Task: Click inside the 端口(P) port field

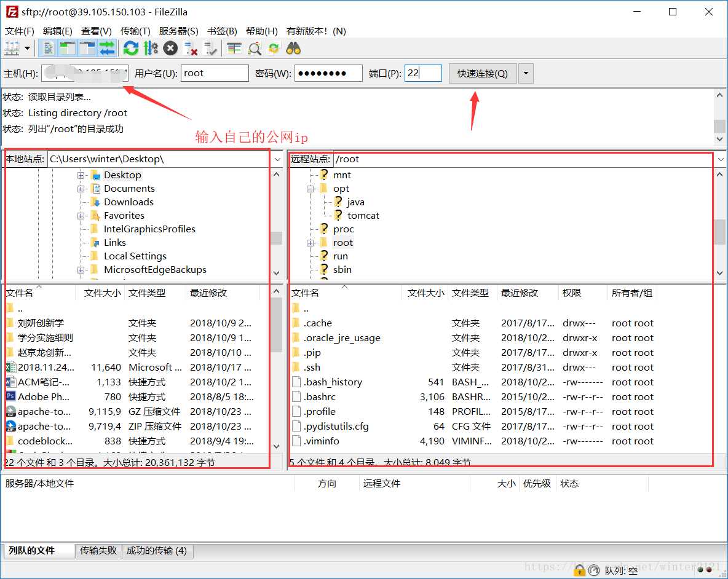Action: pos(423,73)
